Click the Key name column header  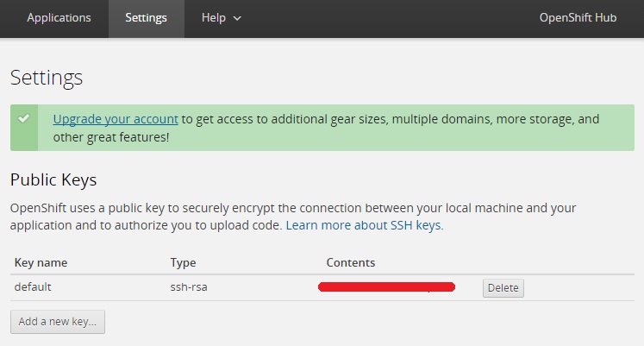click(41, 262)
